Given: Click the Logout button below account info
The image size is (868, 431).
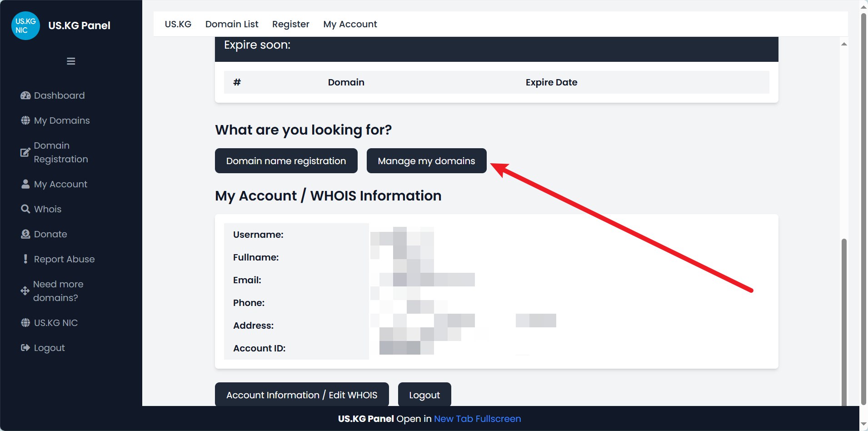Looking at the screenshot, I should (424, 395).
